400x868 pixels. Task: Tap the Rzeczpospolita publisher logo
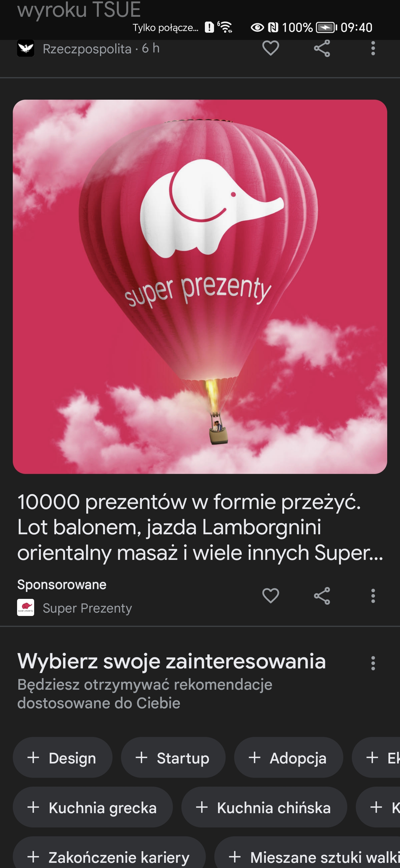(x=26, y=48)
